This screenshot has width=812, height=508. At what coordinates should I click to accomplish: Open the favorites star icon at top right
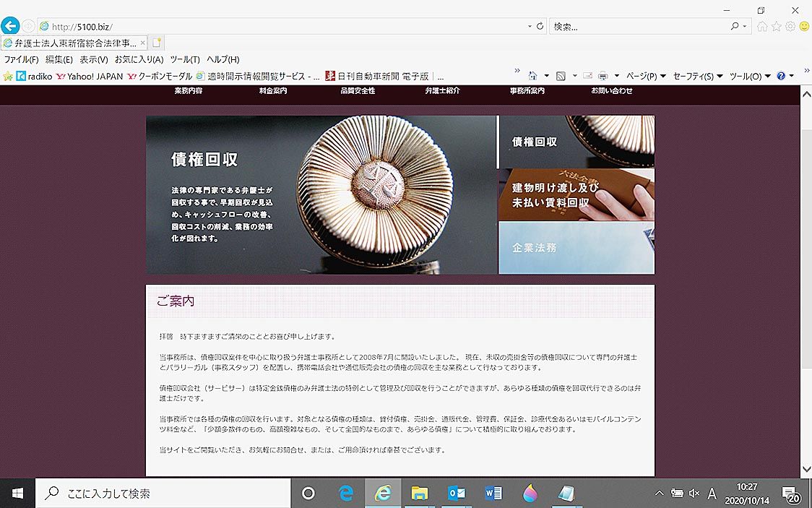tap(777, 26)
